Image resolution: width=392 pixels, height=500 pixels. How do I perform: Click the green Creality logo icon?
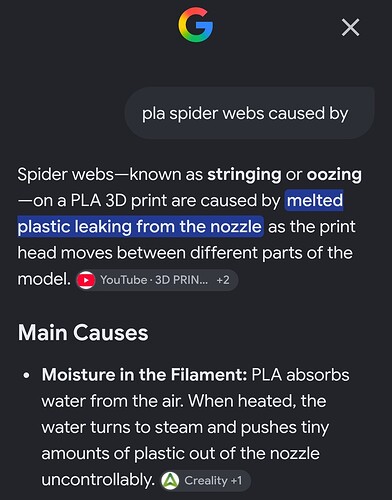pyautogui.click(x=170, y=481)
